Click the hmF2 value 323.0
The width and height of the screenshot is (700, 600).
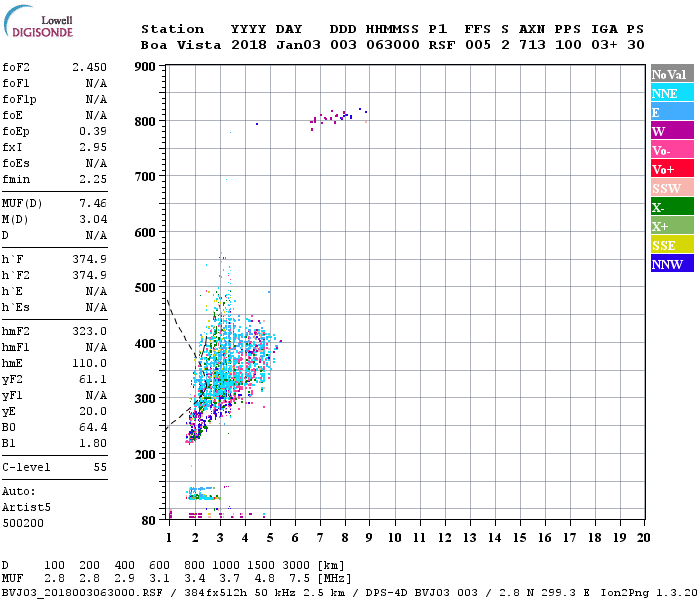(89, 331)
